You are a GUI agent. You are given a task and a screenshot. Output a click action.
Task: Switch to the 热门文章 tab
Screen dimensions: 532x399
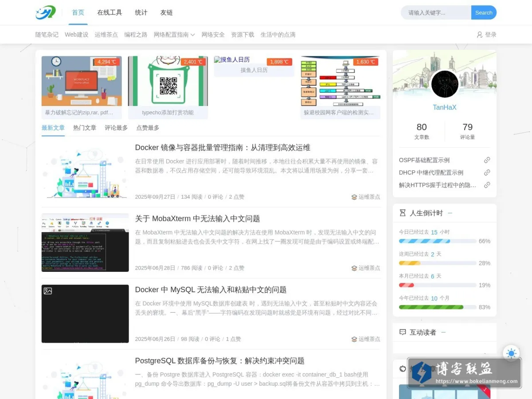pos(85,128)
